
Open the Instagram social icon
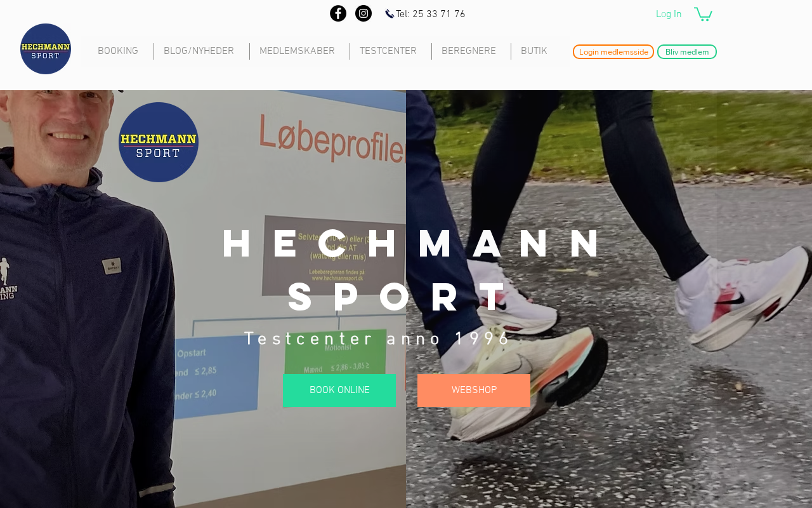click(363, 13)
